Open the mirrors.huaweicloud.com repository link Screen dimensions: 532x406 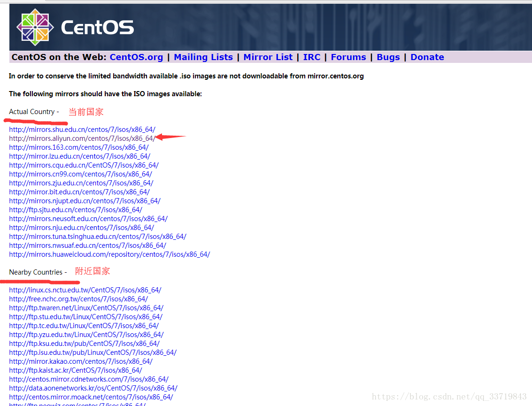(109, 254)
